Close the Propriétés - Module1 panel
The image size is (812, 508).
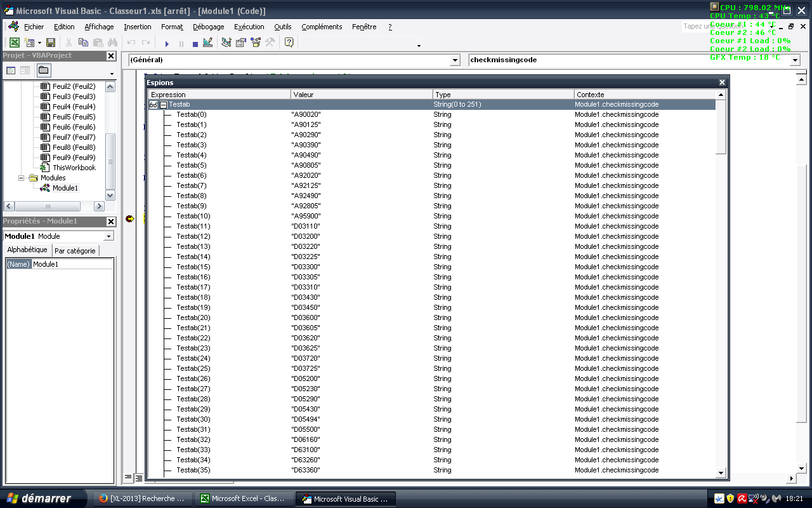(111, 222)
